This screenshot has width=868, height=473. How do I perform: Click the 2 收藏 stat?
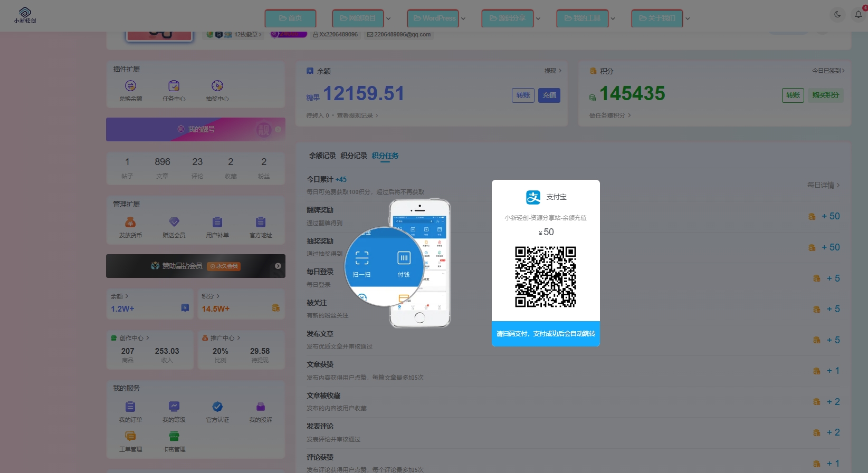(x=231, y=168)
